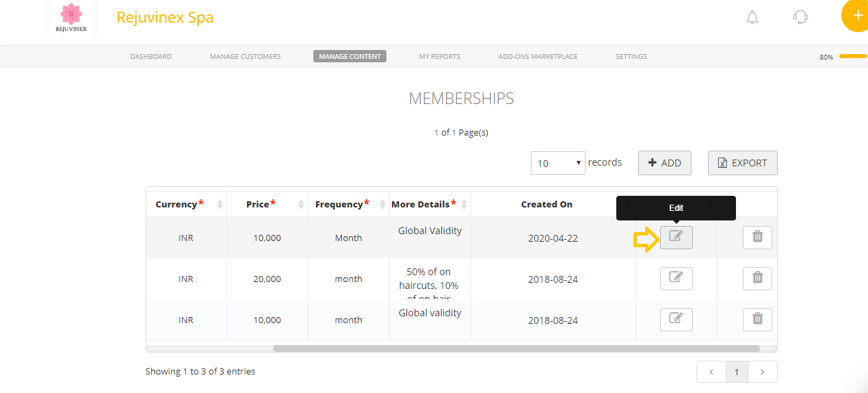Click the table horizontal scrollbar

click(x=516, y=348)
